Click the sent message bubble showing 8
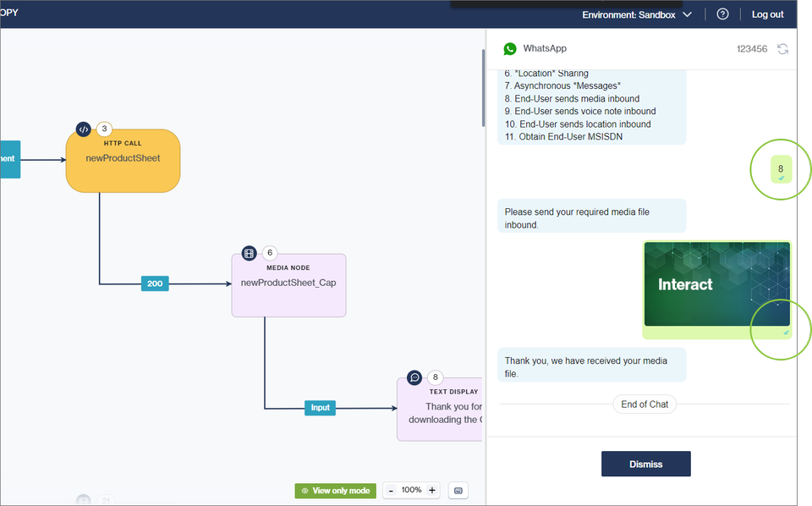 781,169
